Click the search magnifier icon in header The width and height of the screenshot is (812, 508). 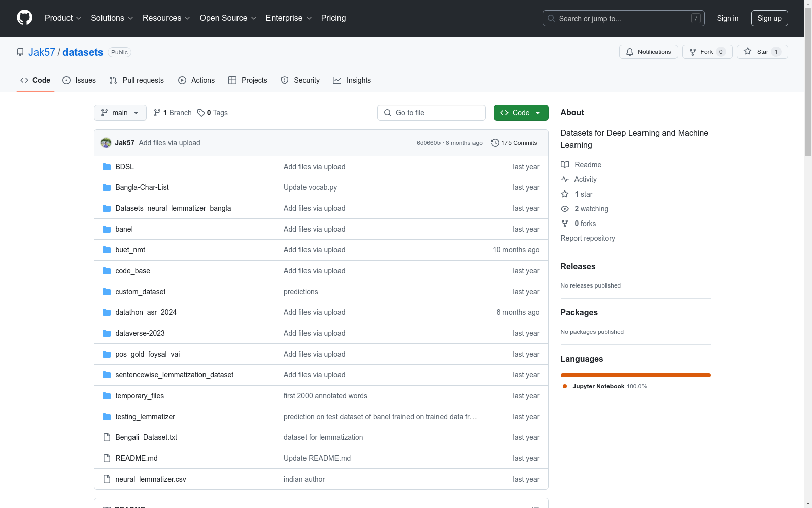pyautogui.click(x=551, y=18)
